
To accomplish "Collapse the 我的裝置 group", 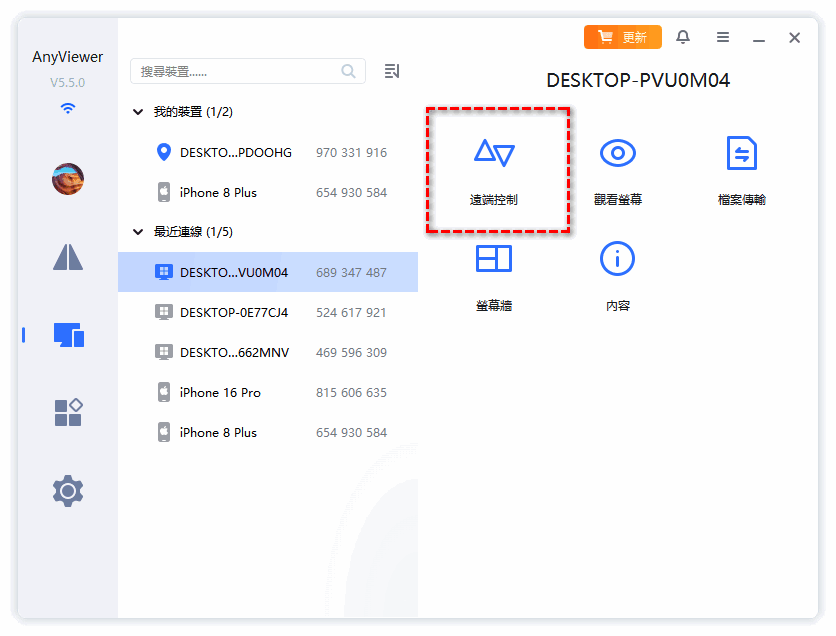I will click(138, 113).
